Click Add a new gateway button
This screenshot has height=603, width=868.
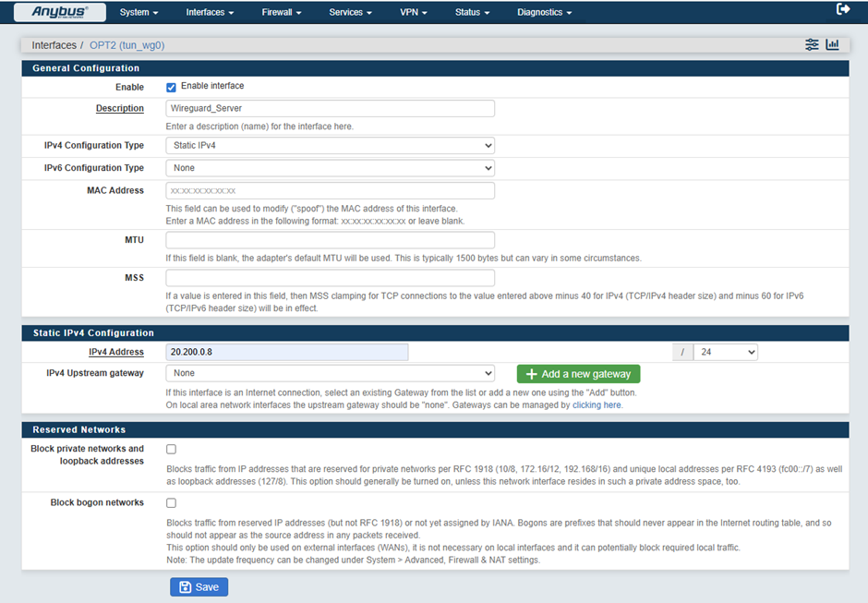pyautogui.click(x=578, y=374)
